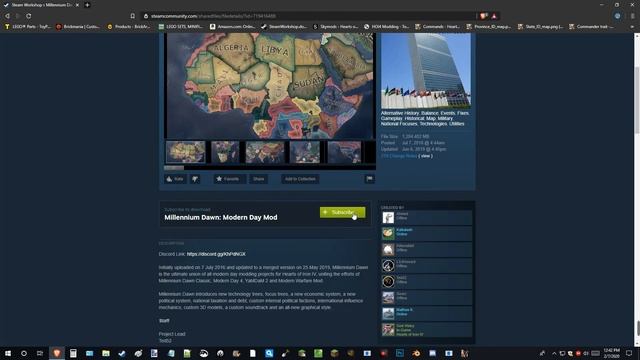Click the Alternative History tag

400,113
